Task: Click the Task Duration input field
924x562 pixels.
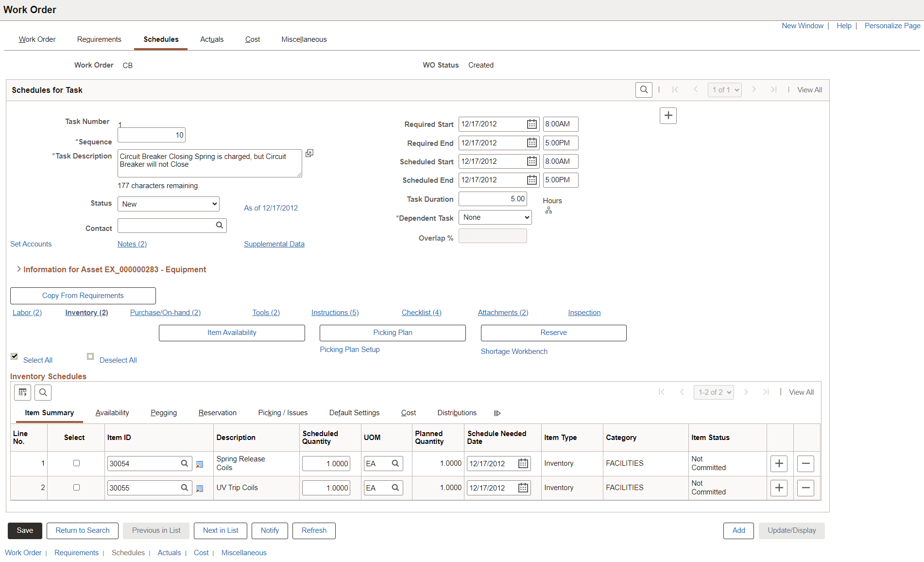Action: click(492, 198)
